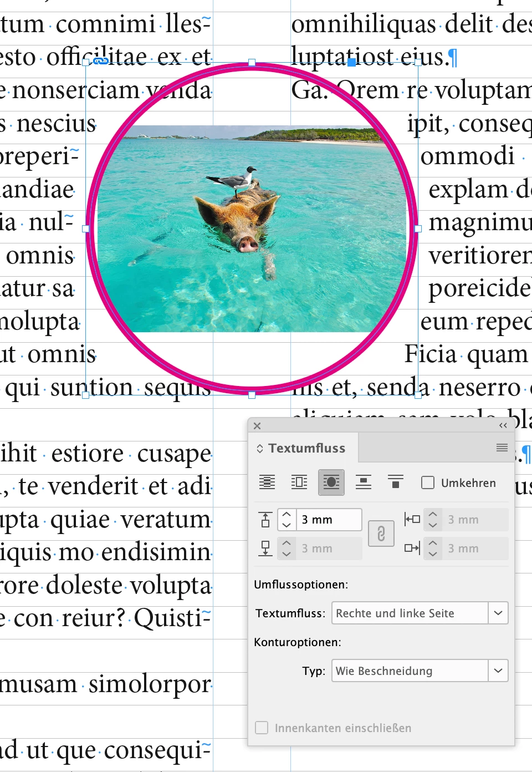Increase the bottom offset value
The width and height of the screenshot is (532, 772).
click(x=287, y=544)
